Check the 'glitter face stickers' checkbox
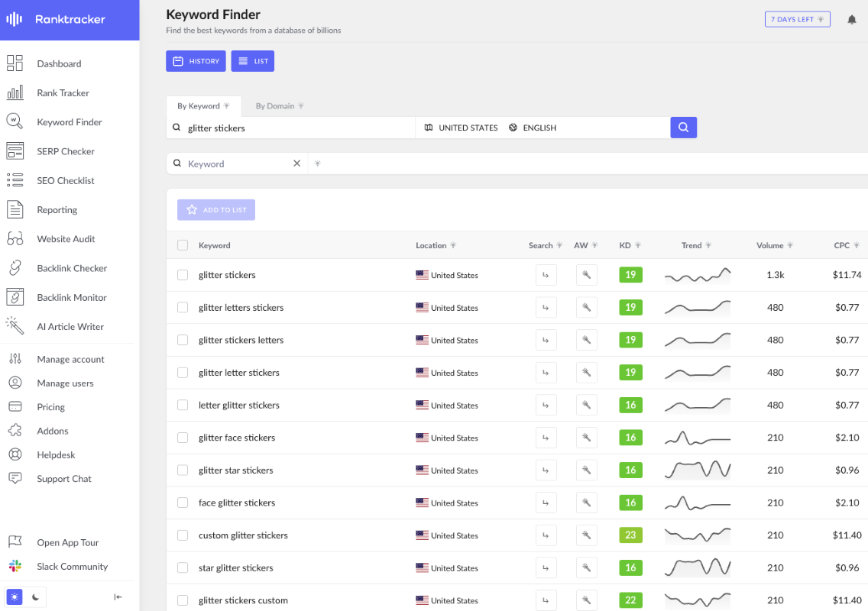This screenshot has height=611, width=868. pyautogui.click(x=183, y=438)
